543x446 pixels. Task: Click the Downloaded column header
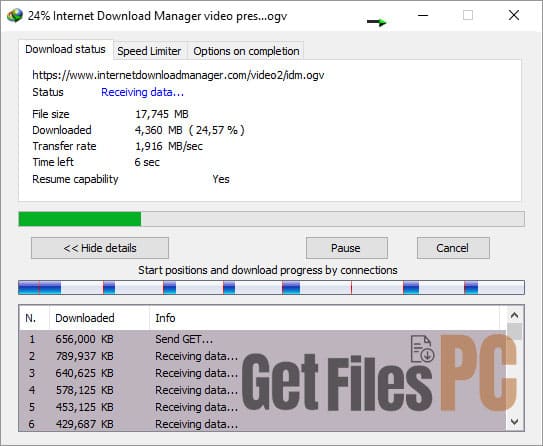(x=99, y=318)
